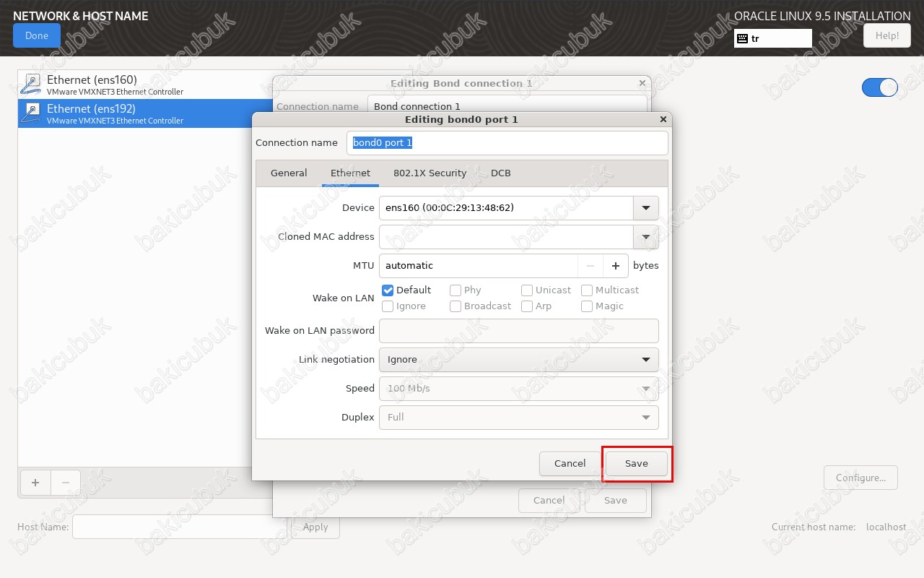Save the bond0 port 1 settings
Image resolution: width=924 pixels, height=578 pixels.
(x=636, y=464)
